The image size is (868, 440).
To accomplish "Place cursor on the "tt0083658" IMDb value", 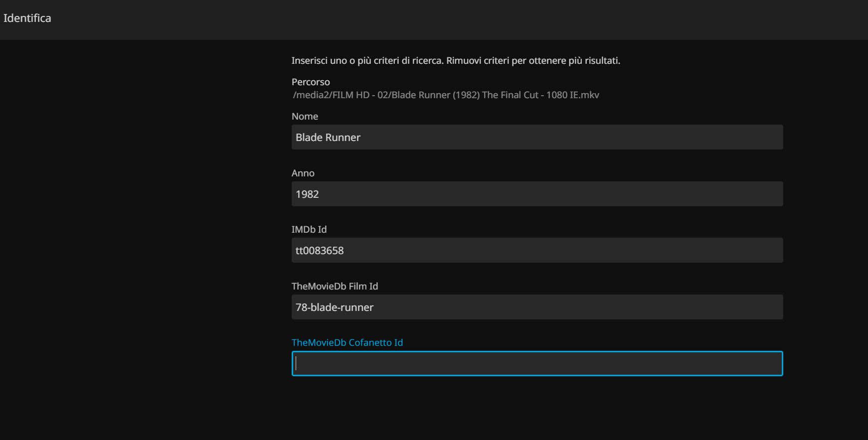I will point(320,251).
